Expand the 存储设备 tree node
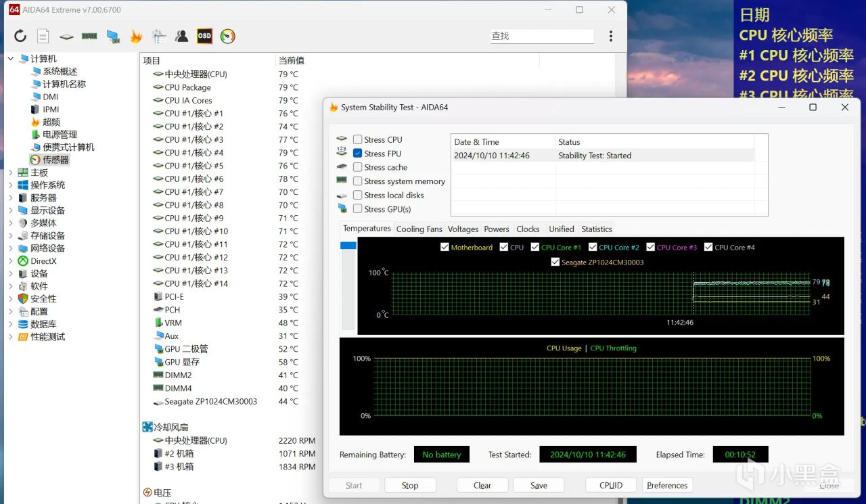 tap(11, 236)
